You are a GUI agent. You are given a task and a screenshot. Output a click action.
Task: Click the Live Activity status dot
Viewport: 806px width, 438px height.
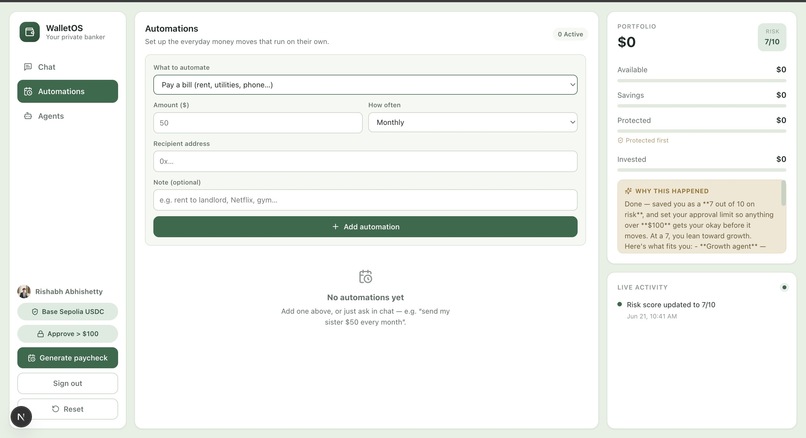784,287
